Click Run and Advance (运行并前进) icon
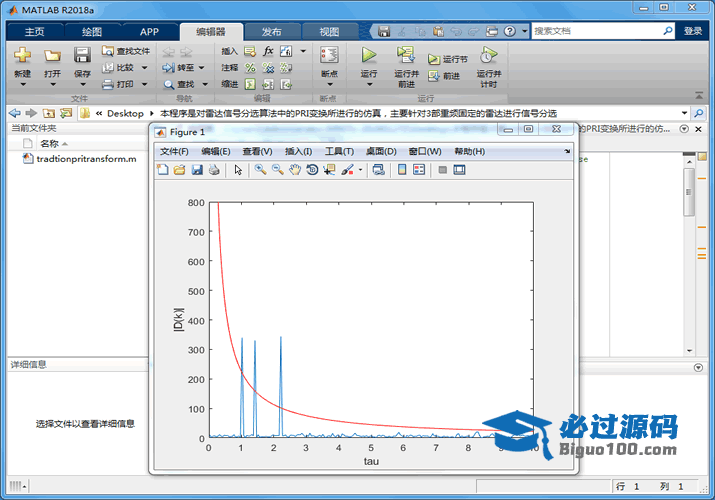The image size is (715, 500). [x=406, y=55]
